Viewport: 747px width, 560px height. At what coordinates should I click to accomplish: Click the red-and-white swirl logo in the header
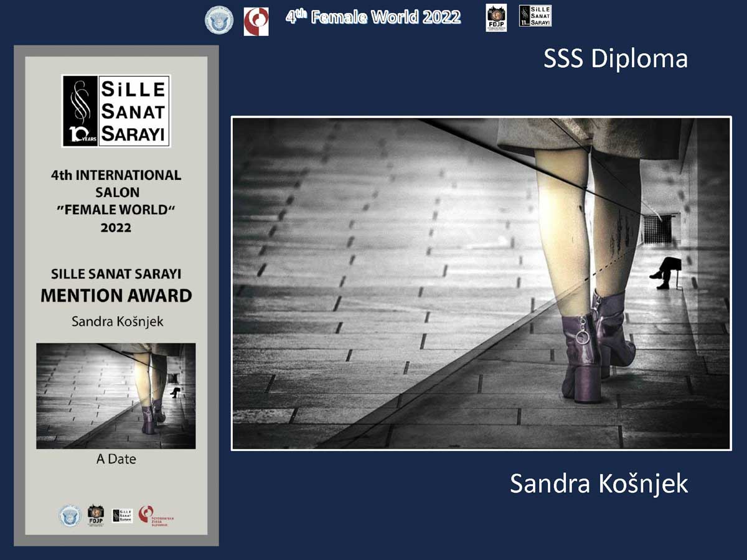(x=256, y=22)
